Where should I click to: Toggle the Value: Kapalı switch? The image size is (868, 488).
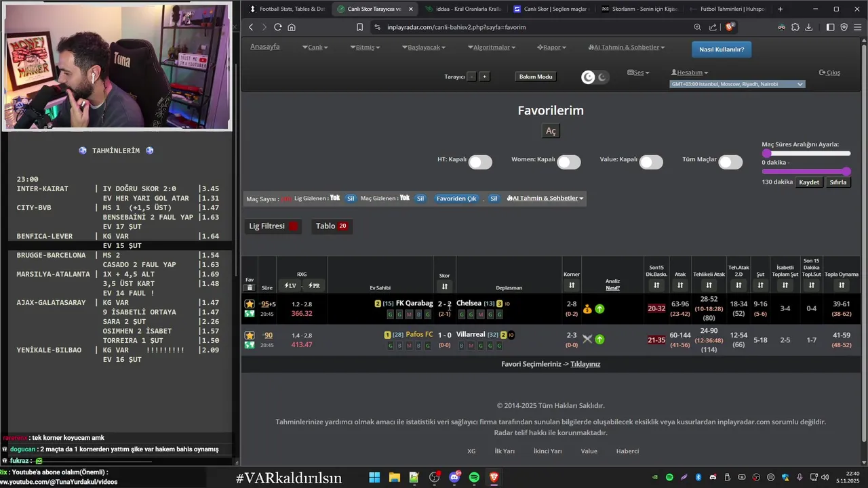pos(651,162)
